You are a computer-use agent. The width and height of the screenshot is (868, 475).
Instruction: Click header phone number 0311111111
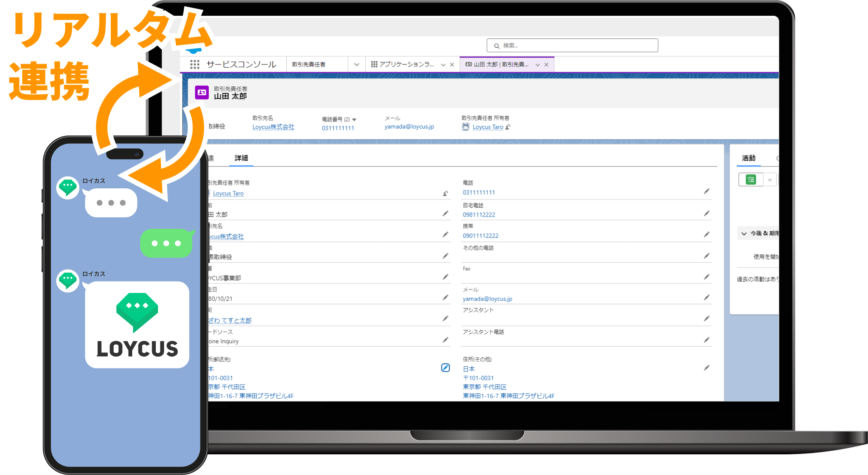(338, 128)
